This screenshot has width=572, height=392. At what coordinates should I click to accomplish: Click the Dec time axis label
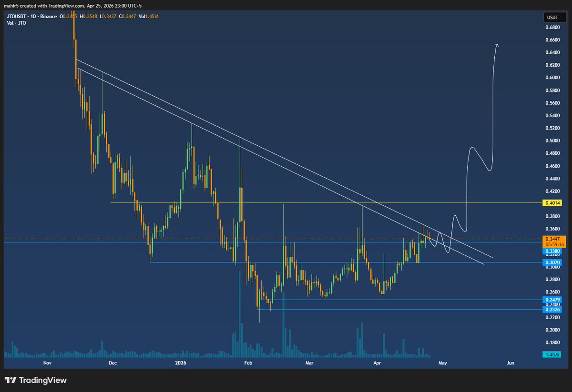point(112,363)
